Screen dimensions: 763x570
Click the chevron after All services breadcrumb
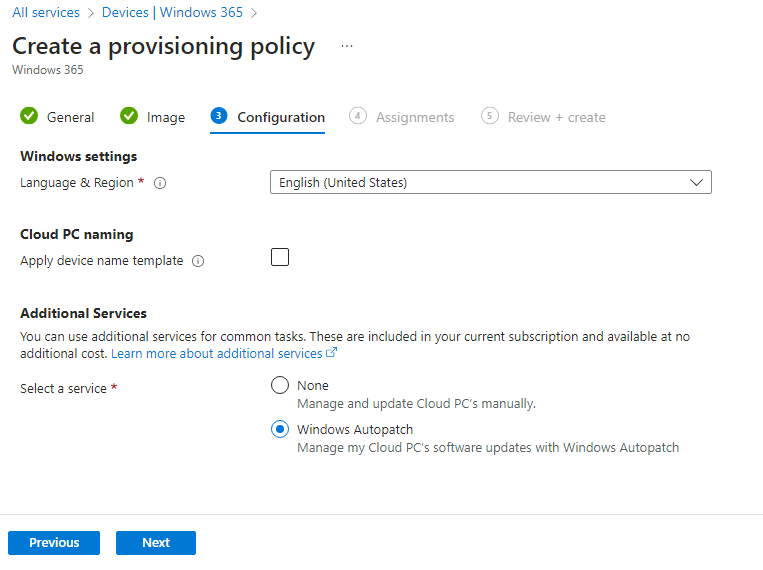click(x=91, y=13)
